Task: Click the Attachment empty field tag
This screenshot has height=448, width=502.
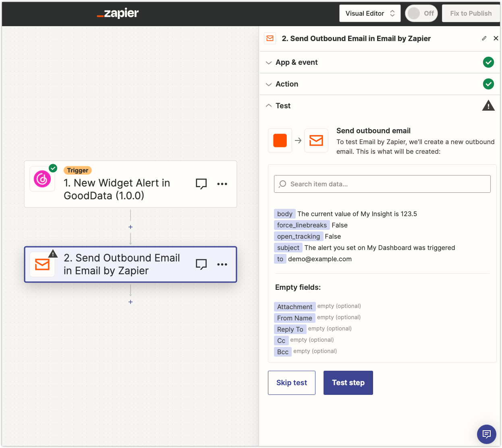Action: (295, 307)
